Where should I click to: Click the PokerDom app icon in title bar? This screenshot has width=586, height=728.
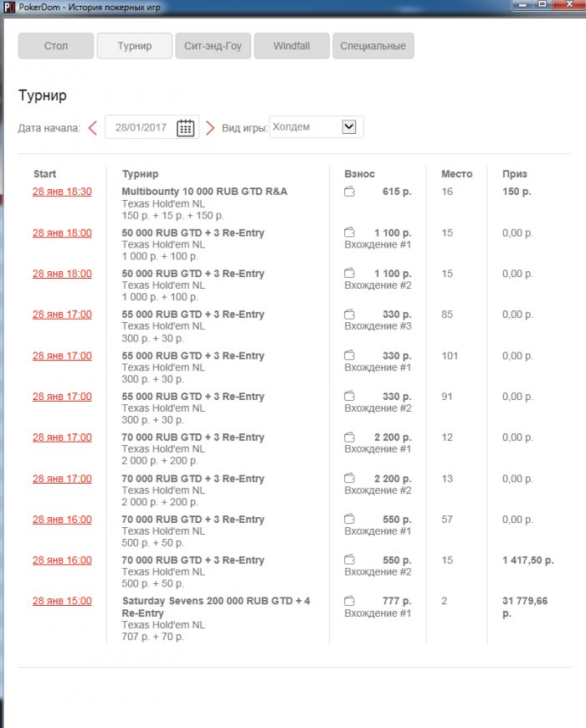[8, 5]
